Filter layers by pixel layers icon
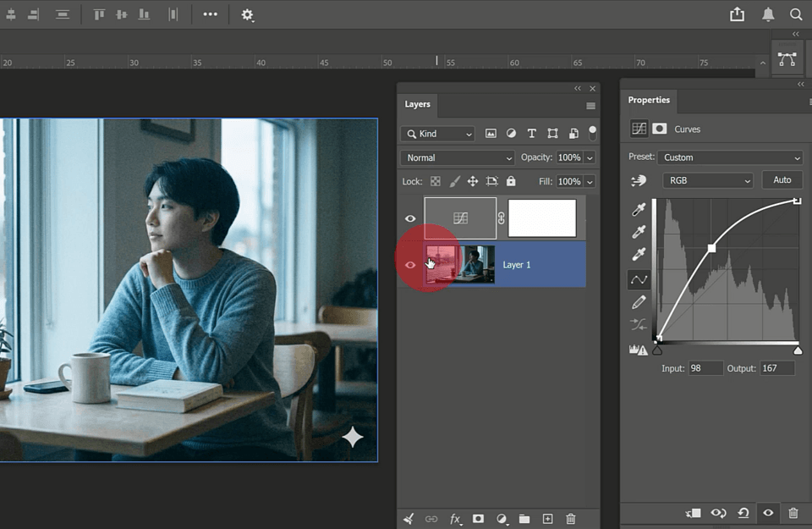Screen dimensions: 812x529 pyautogui.click(x=491, y=134)
